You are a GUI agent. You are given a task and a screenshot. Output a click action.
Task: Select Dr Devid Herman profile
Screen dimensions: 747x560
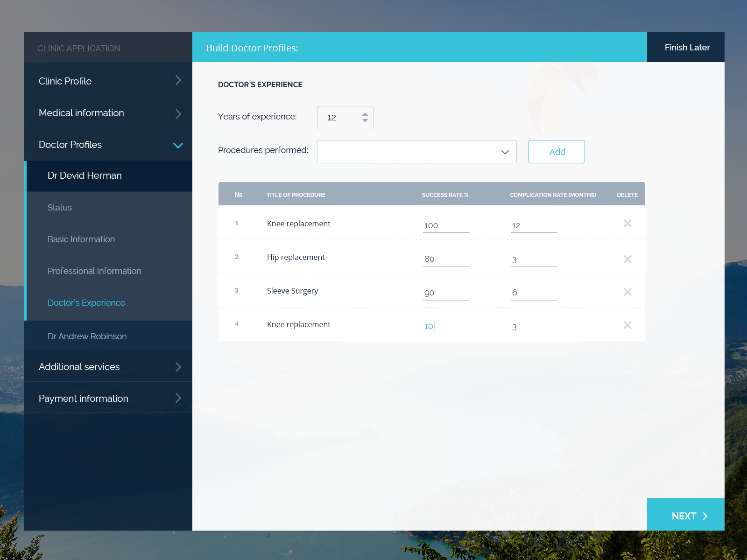(108, 175)
